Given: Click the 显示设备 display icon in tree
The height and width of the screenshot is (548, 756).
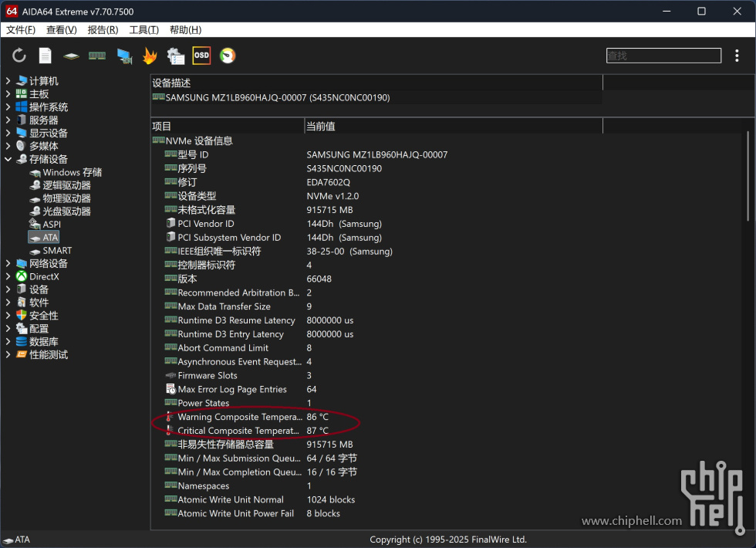Looking at the screenshot, I should [x=22, y=133].
